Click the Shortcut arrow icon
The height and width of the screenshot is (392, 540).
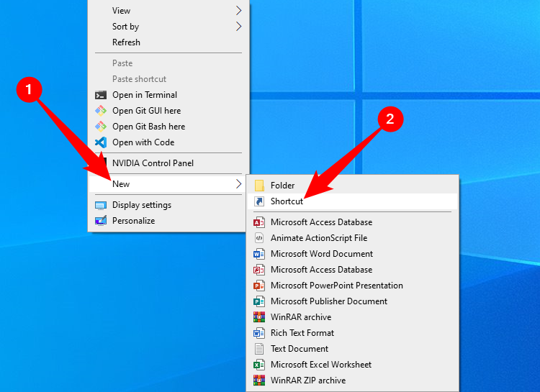tap(259, 201)
